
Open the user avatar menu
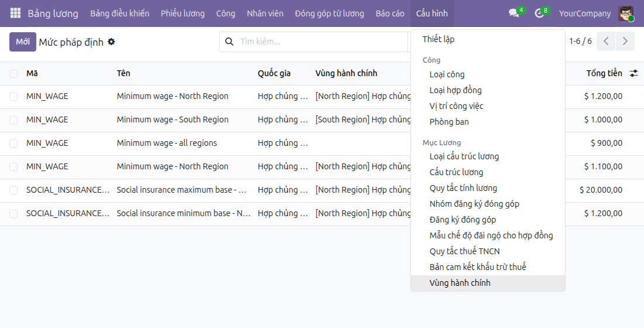coord(626,13)
